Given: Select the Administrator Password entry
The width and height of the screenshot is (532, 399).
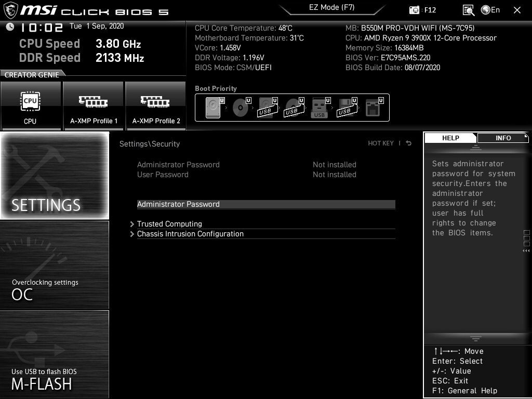Looking at the screenshot, I should (266, 204).
